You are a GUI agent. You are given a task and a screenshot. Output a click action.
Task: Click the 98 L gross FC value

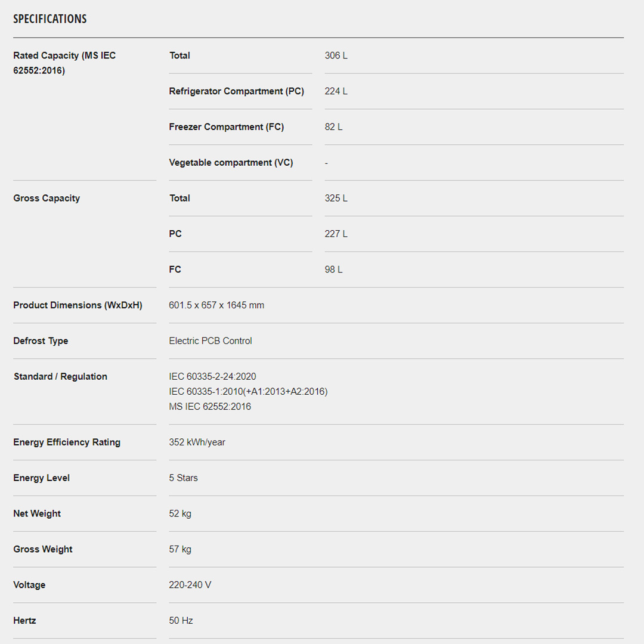[333, 270]
